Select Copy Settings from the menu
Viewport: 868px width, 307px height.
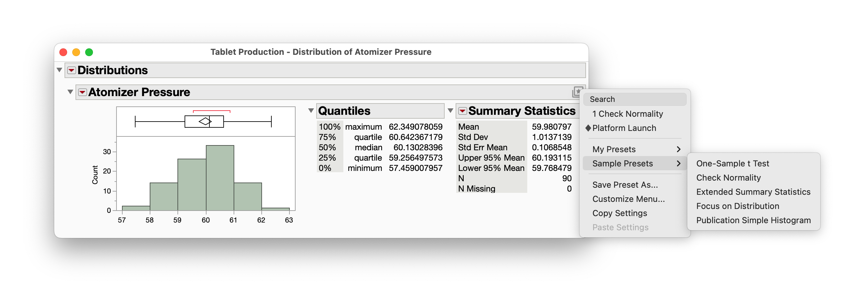[619, 213]
